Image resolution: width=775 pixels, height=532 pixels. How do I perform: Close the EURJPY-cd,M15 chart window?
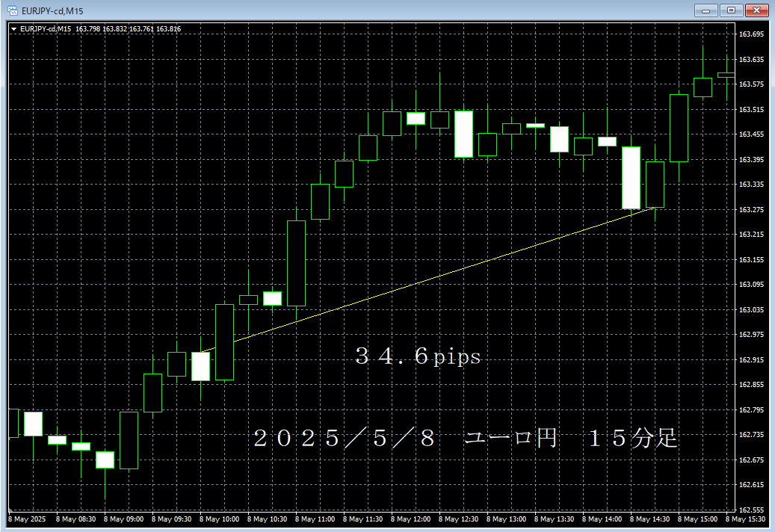click(x=756, y=10)
